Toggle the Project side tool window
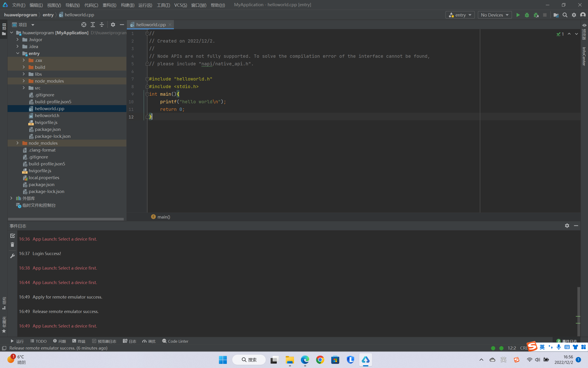 pos(4,29)
